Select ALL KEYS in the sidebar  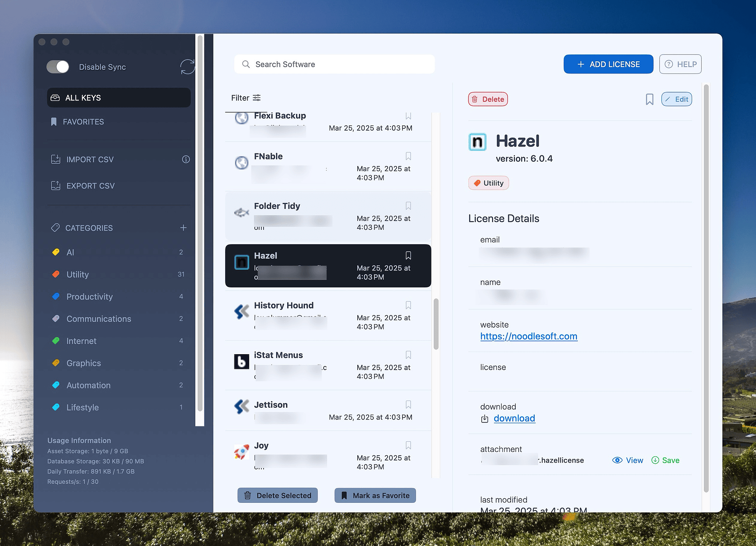pos(83,97)
